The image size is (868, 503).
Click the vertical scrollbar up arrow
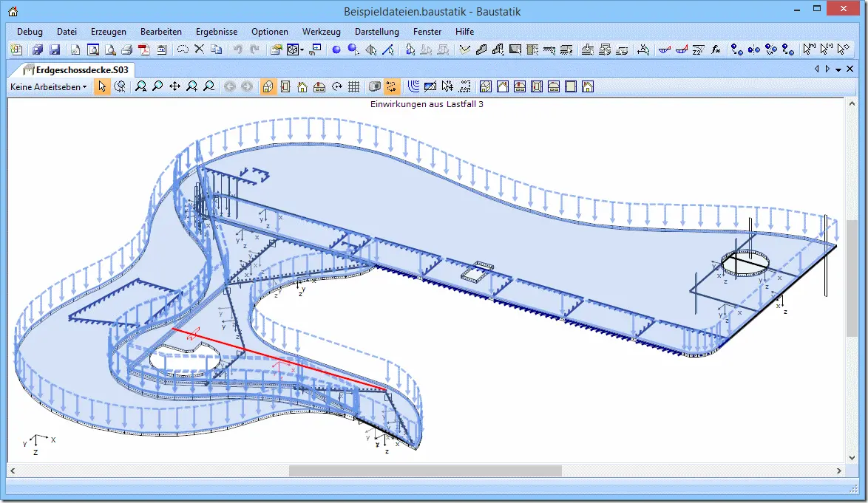click(852, 103)
